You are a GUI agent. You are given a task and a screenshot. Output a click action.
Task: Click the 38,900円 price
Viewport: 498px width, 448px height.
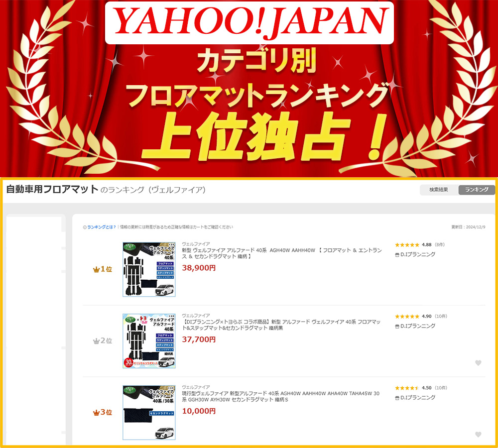click(x=199, y=268)
